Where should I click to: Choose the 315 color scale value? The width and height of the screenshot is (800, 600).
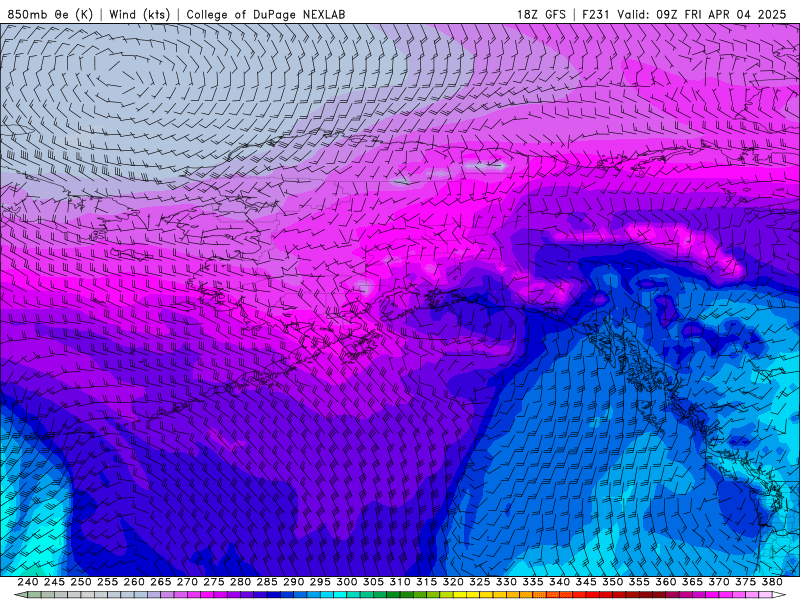(426, 582)
